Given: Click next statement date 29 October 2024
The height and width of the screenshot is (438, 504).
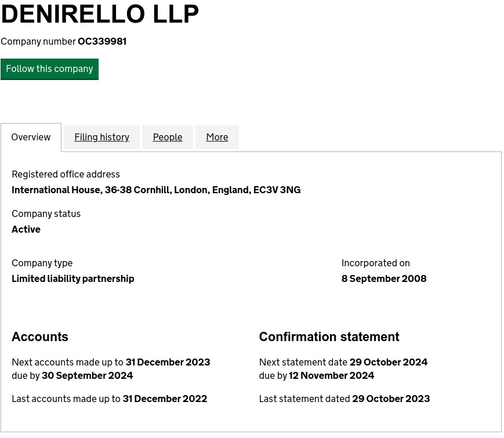Looking at the screenshot, I should (x=389, y=363).
